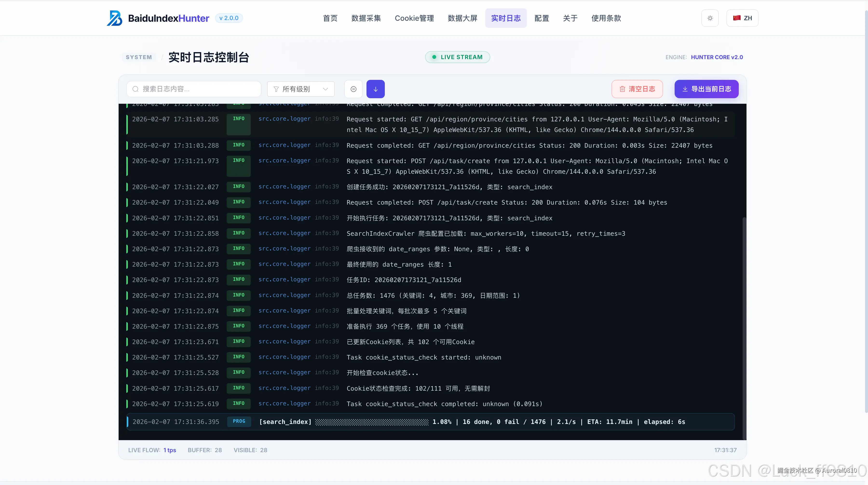Toggle the v2.0.0 version badge
Viewport: 868px width, 485px height.
pos(229,18)
